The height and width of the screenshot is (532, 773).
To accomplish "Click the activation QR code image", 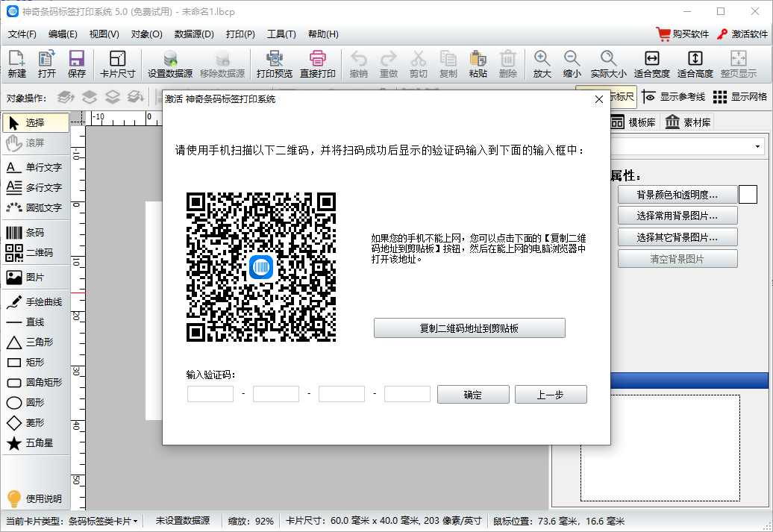I will 261,267.
